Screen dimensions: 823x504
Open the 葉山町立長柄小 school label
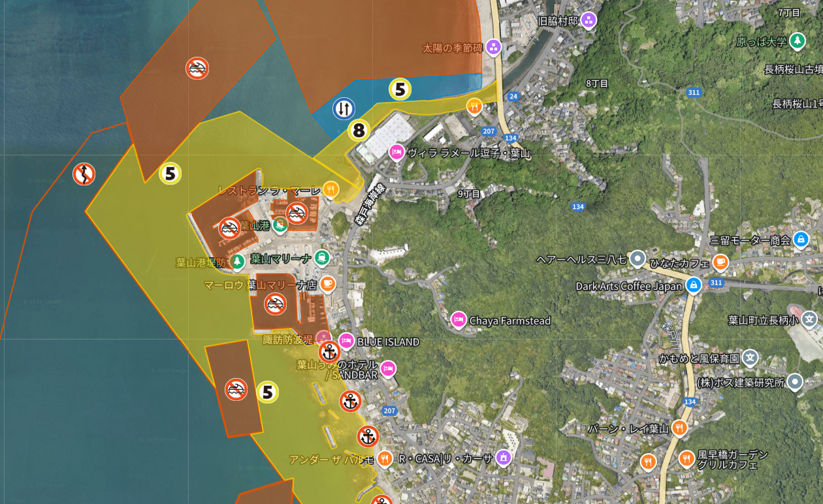[764, 320]
